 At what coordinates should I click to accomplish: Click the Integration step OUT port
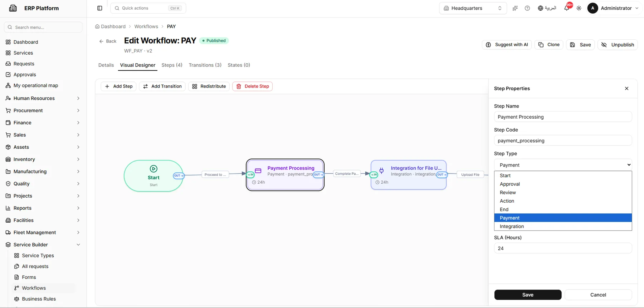coord(442,175)
